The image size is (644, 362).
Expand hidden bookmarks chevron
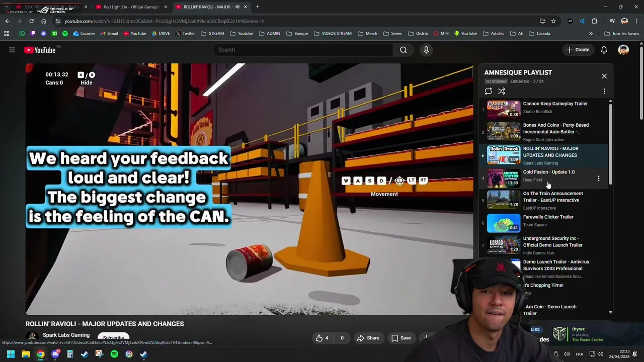click(x=591, y=34)
